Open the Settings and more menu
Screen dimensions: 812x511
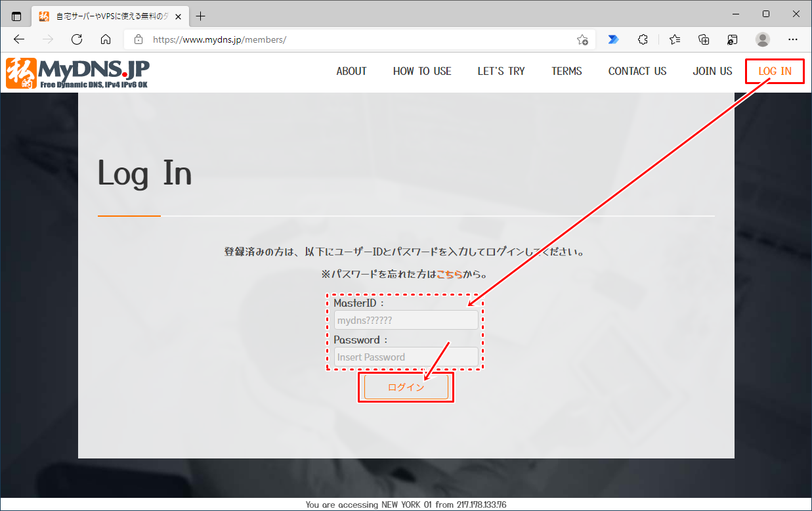tap(793, 39)
